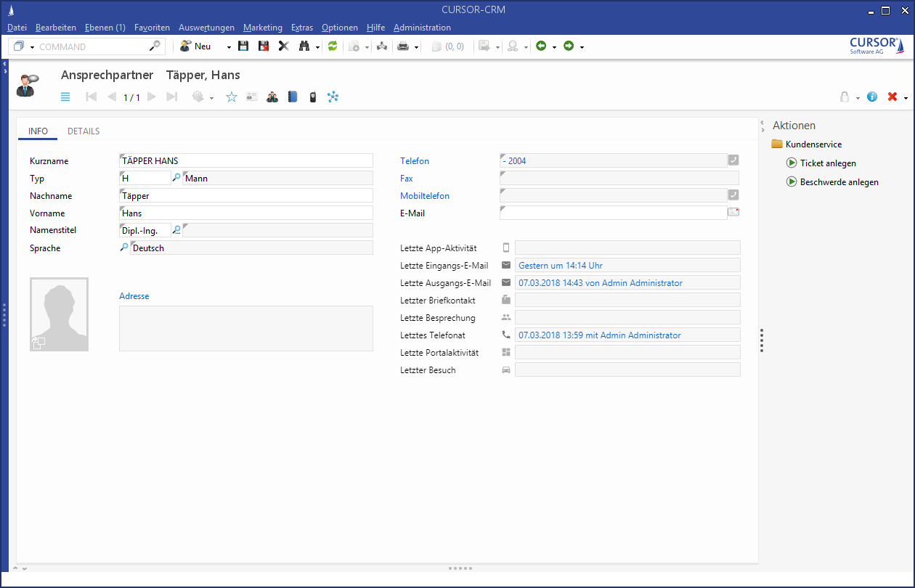Image resolution: width=915 pixels, height=588 pixels.
Task: Click the black X delete icon
Action: [x=284, y=46]
